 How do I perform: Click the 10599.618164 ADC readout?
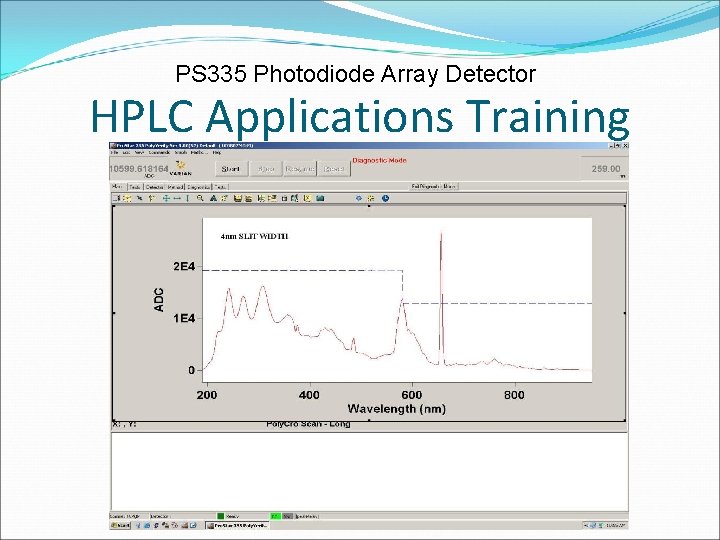click(139, 169)
